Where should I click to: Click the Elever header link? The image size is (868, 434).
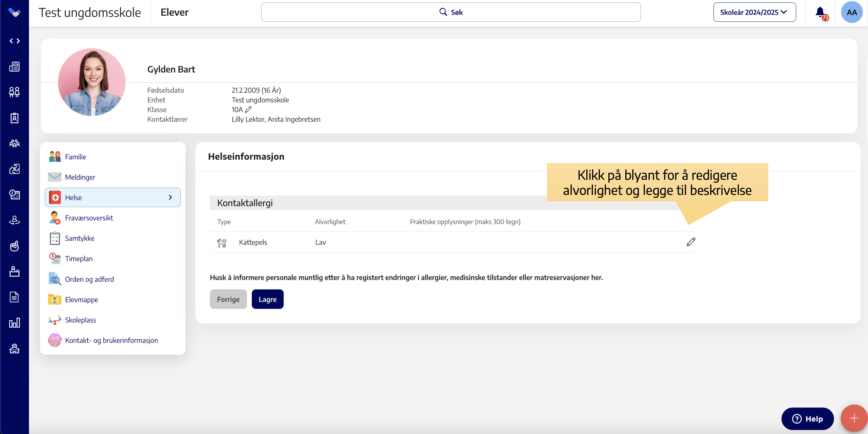pos(174,12)
